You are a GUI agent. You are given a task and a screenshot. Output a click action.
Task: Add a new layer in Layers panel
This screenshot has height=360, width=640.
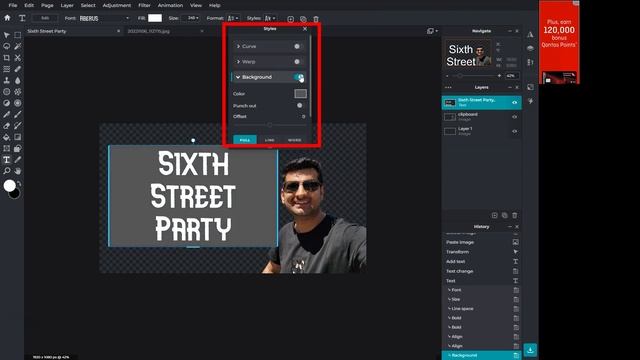495,215
